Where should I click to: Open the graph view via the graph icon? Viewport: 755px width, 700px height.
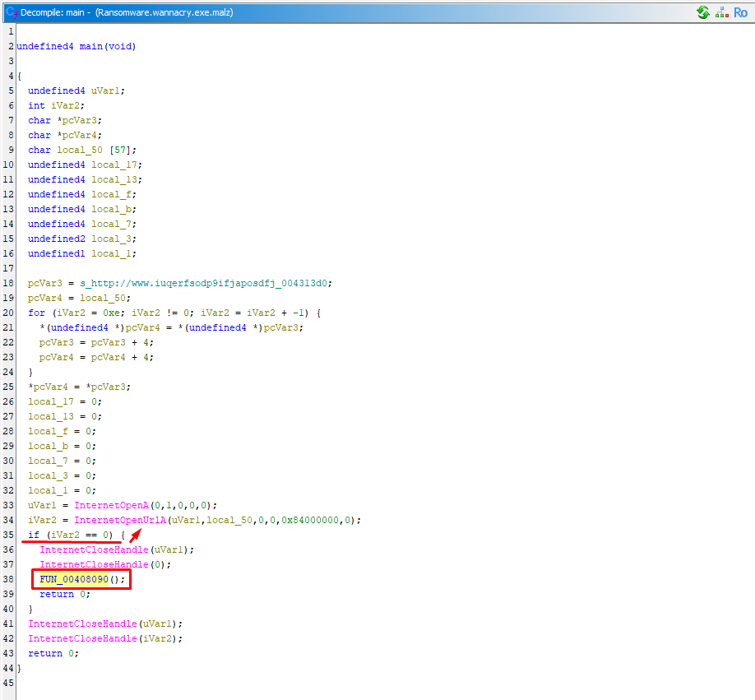tap(721, 12)
